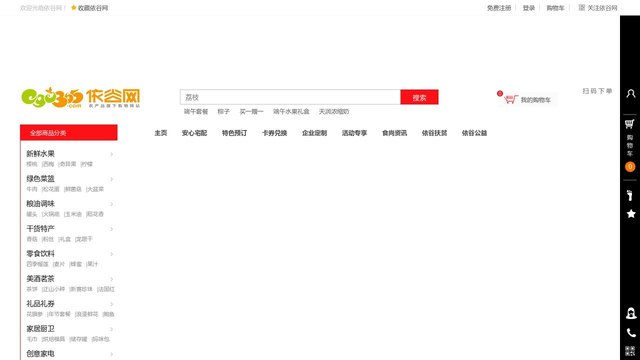Click the red badge above the cart

(500, 93)
